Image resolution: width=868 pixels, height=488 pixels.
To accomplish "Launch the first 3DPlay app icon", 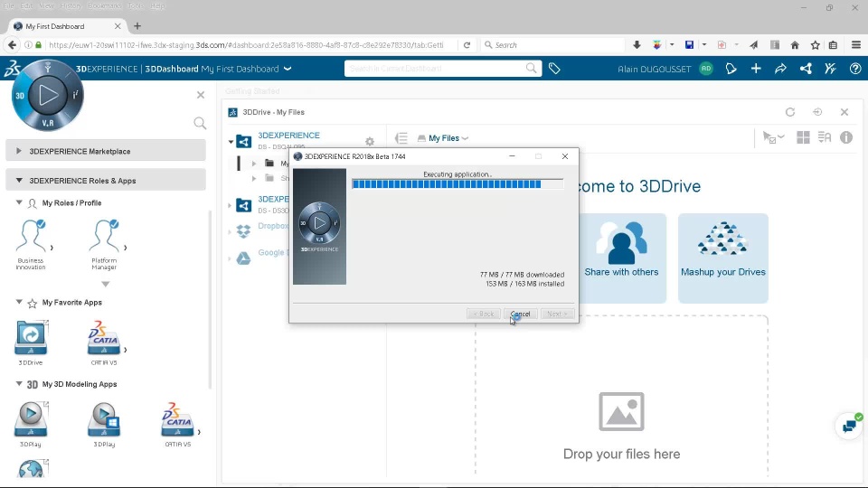I will tap(31, 419).
